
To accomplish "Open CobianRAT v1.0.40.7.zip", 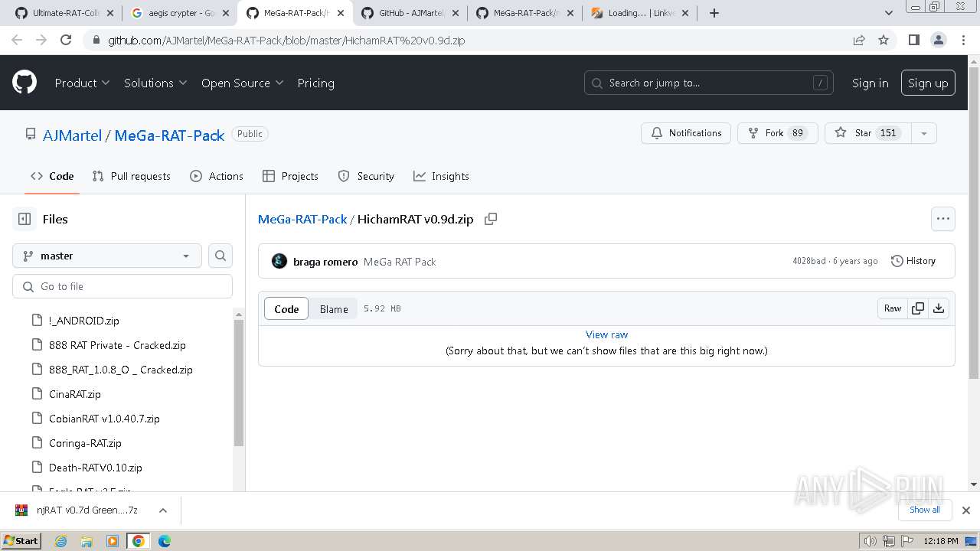I will point(104,419).
